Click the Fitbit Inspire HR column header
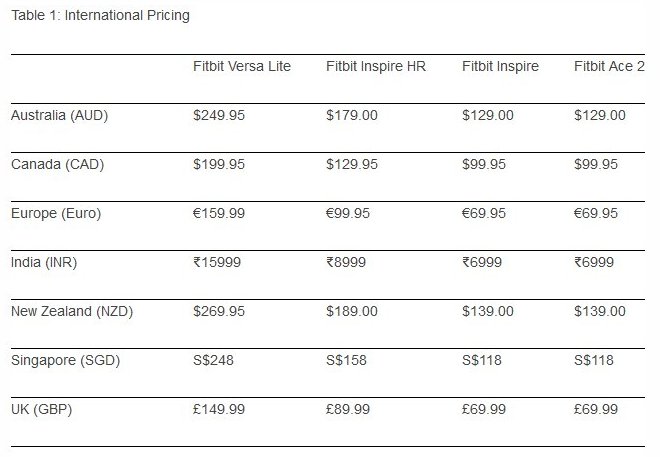The width and height of the screenshot is (660, 457). [x=376, y=66]
